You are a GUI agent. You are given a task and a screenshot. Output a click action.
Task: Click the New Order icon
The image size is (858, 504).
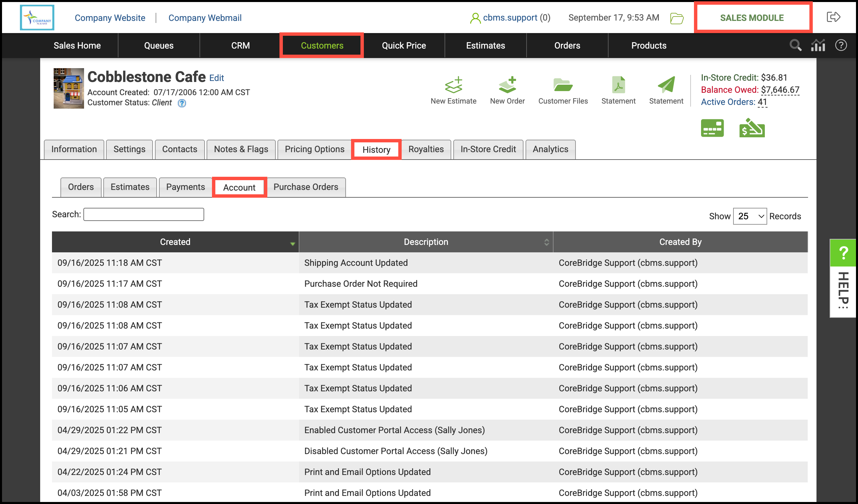point(507,85)
